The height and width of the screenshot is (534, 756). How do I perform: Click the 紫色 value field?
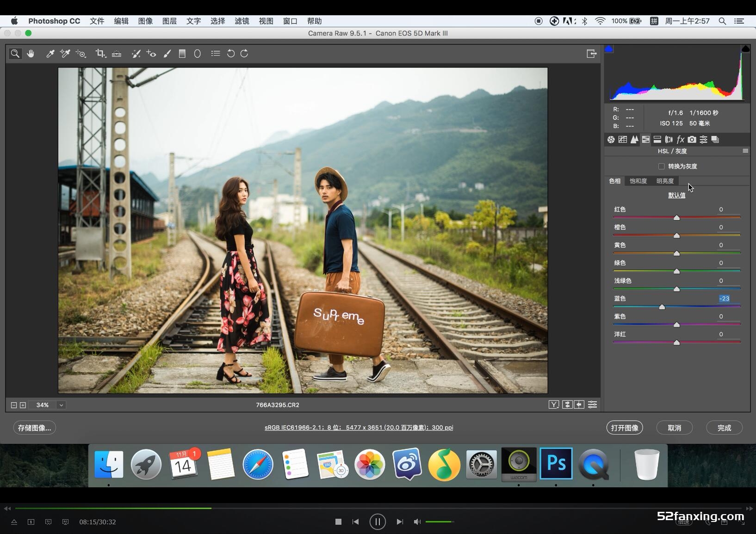[728, 317]
